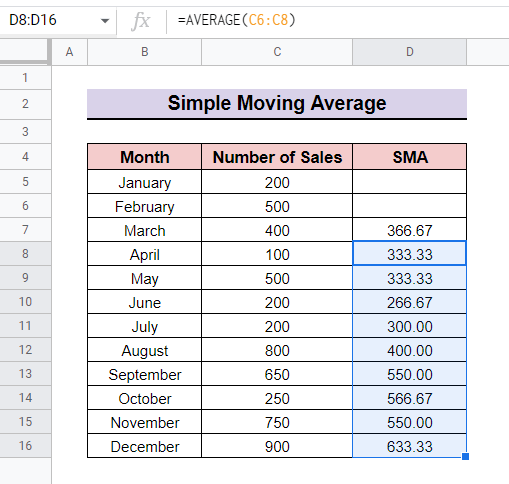Select the January cell
This screenshot has width=509, height=484.
coord(144,182)
